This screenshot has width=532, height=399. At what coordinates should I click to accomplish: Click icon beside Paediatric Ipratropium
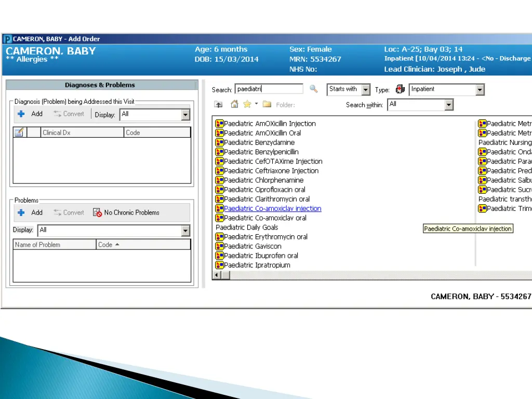pos(220,265)
